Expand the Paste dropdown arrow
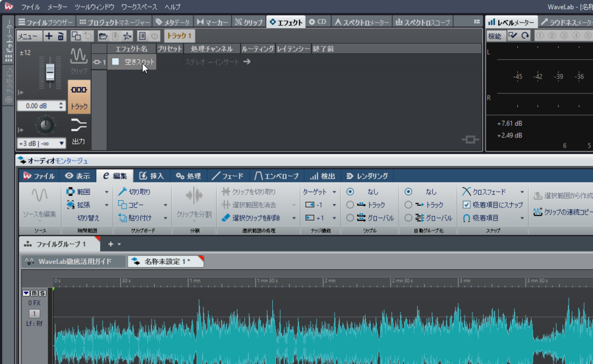The height and width of the screenshot is (364, 593). coord(165,218)
